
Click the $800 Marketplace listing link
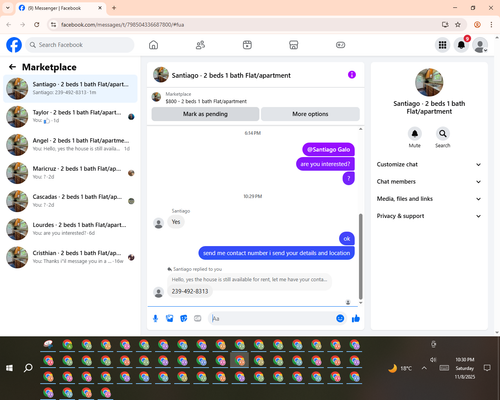pyautogui.click(x=206, y=101)
